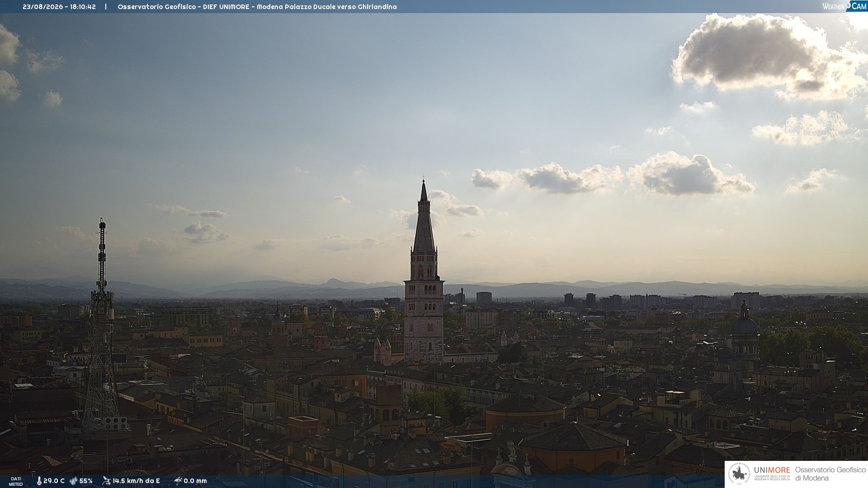Click the wind vane speed icon

click(x=106, y=481)
